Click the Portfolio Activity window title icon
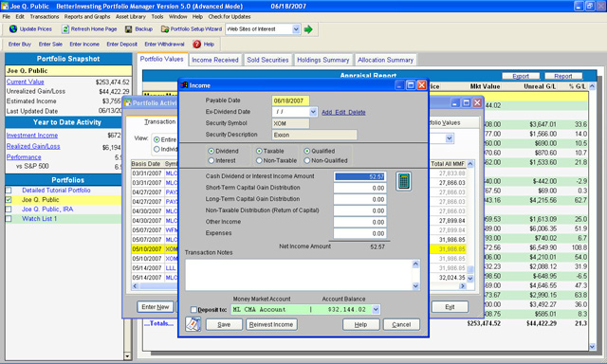The width and height of the screenshot is (607, 364). pyautogui.click(x=127, y=103)
